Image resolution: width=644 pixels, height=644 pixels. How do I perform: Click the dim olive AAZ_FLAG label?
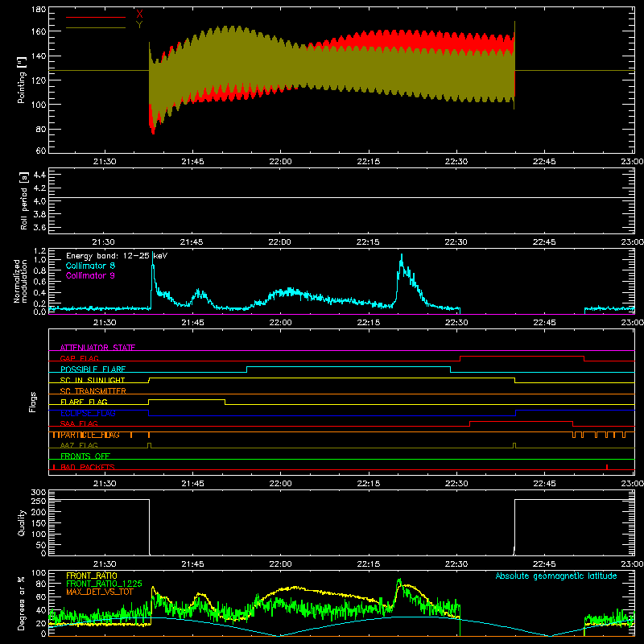coord(79,445)
